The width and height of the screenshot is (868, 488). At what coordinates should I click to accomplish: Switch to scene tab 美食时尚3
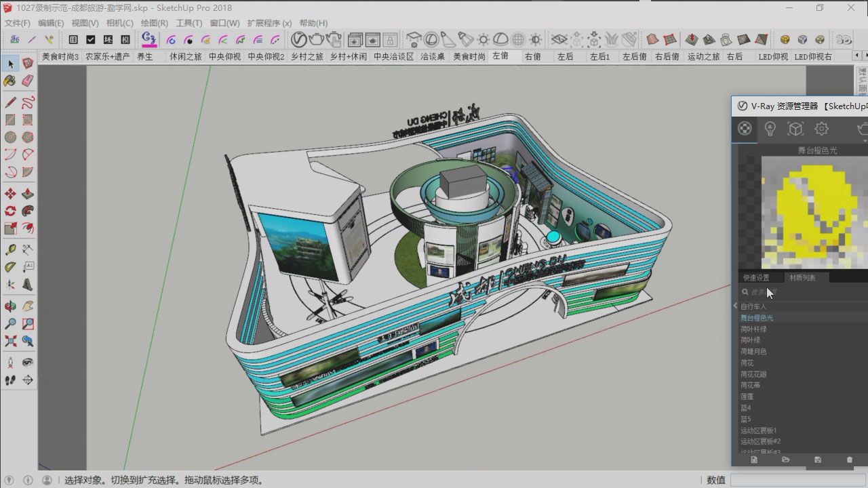[60, 57]
